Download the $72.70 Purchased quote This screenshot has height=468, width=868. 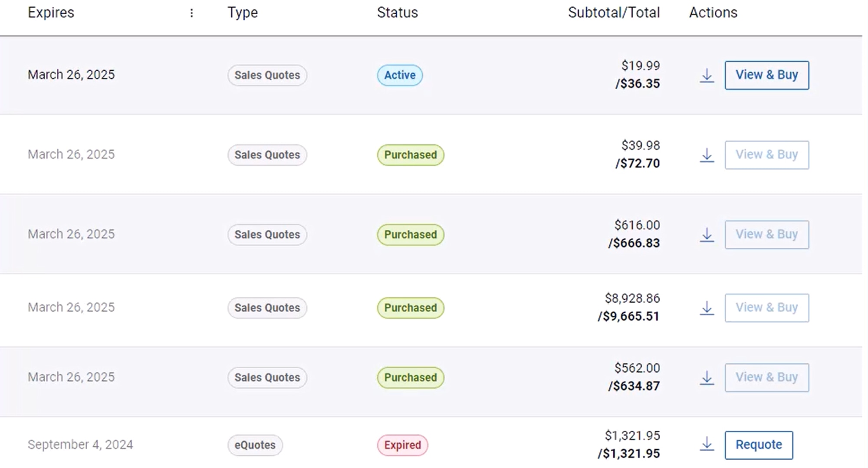(x=707, y=155)
